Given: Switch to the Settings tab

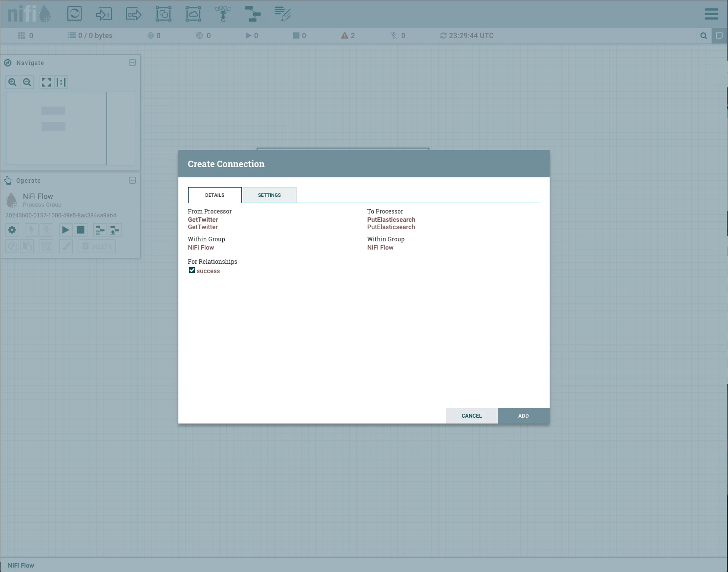Looking at the screenshot, I should (x=269, y=195).
